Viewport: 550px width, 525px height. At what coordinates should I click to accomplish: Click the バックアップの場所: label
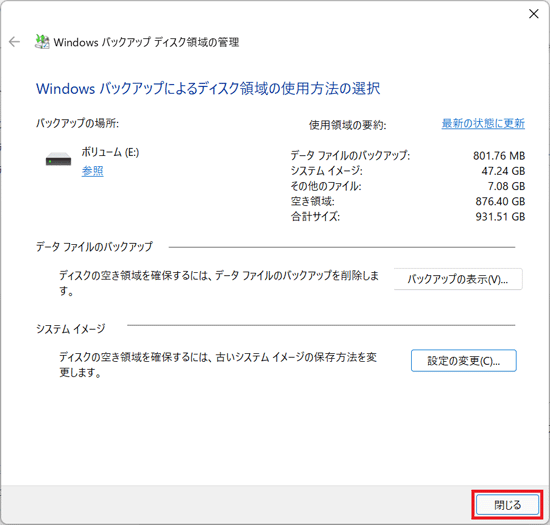(78, 123)
